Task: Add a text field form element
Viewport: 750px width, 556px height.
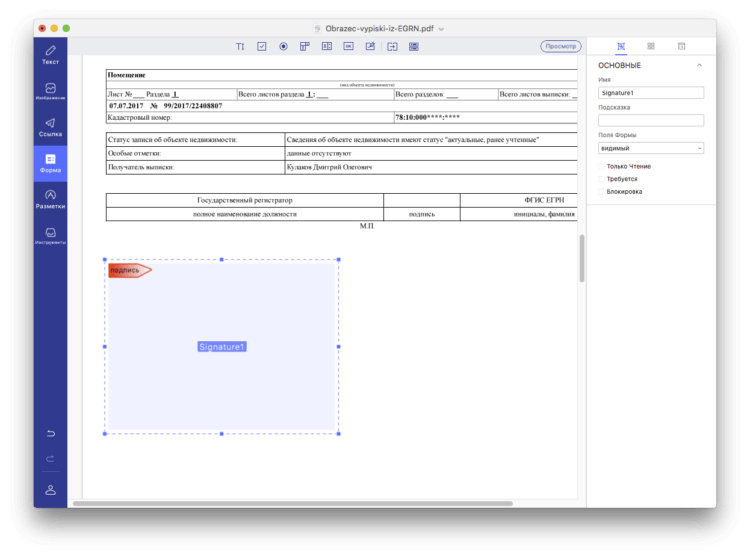Action: coord(240,46)
